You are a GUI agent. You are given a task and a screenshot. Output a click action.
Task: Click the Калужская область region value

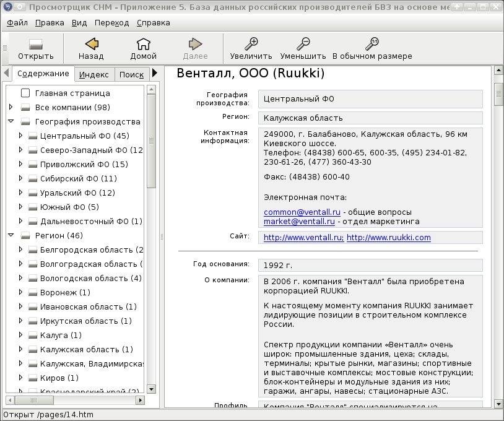click(x=370, y=118)
